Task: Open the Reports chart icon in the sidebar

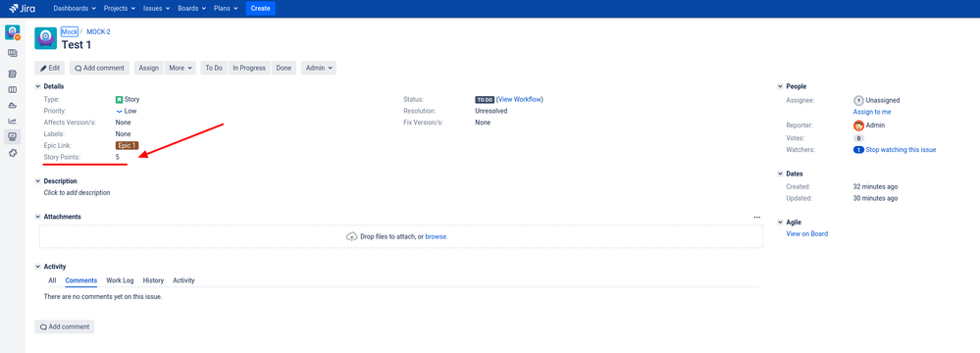Action: (13, 122)
